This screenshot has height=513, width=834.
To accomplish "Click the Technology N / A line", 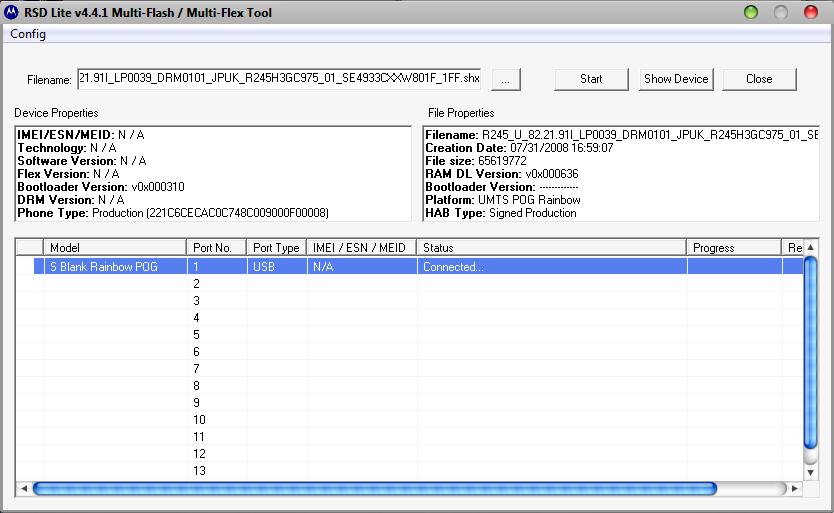I will point(67,148).
